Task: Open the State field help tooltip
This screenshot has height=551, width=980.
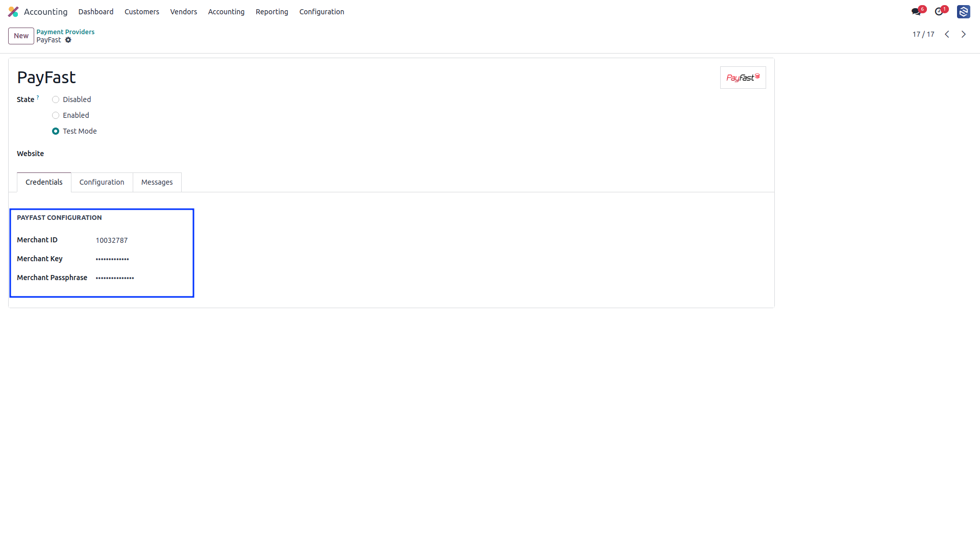Action: [x=38, y=97]
